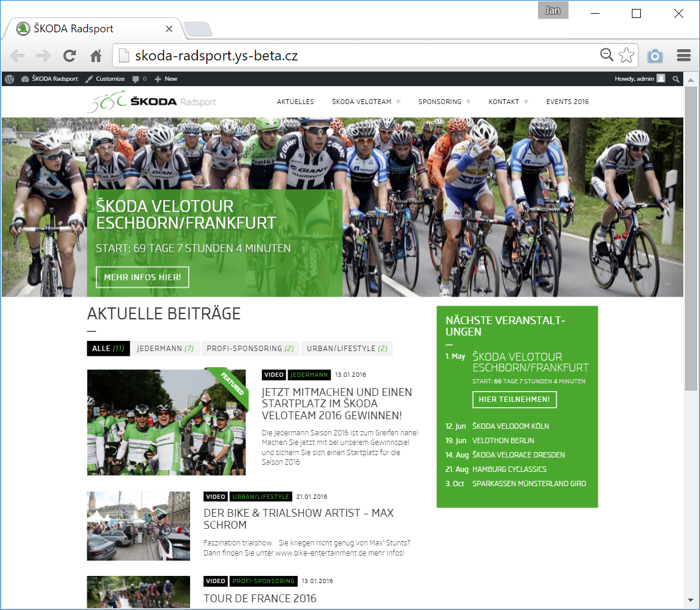Open the Max Schrom trialshow thumbnail
Viewport: 700px width, 610px height.
tap(139, 526)
